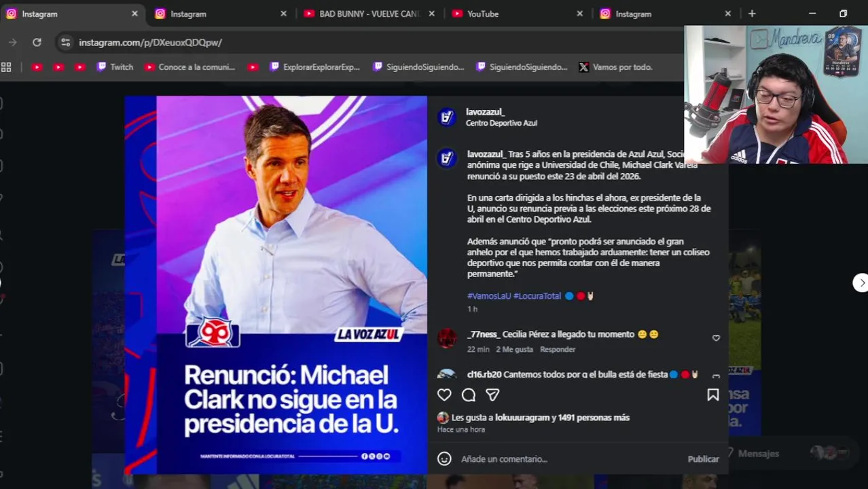Close the YouTube tab
Image resolution: width=868 pixels, height=489 pixels.
(x=579, y=14)
